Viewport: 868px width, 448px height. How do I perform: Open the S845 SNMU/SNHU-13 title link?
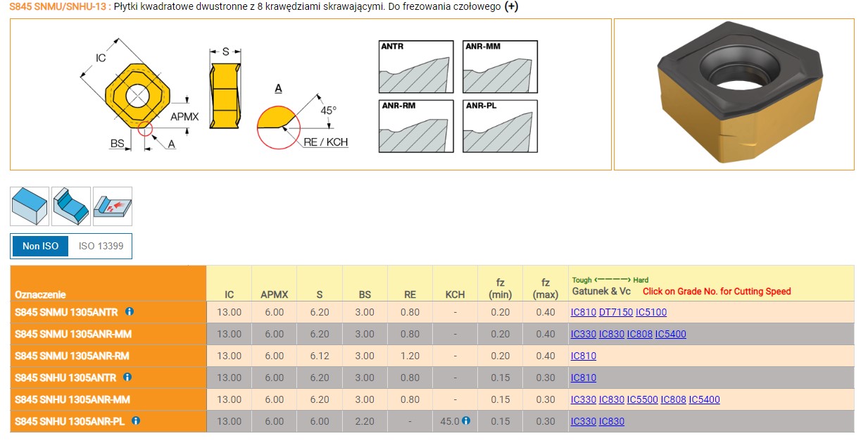[59, 7]
